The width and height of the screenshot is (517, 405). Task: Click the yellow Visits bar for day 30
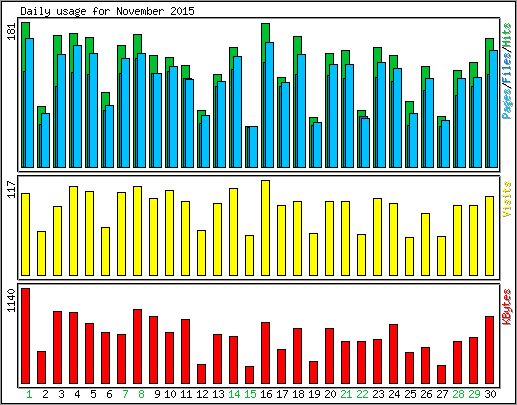[490, 236]
